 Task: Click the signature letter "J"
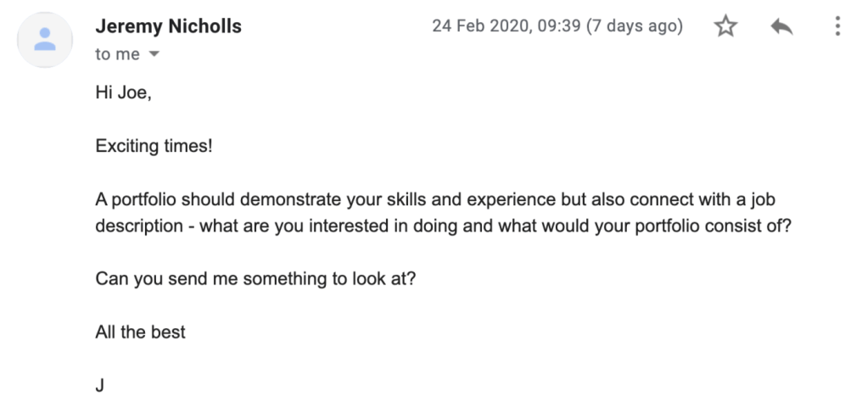(x=100, y=385)
